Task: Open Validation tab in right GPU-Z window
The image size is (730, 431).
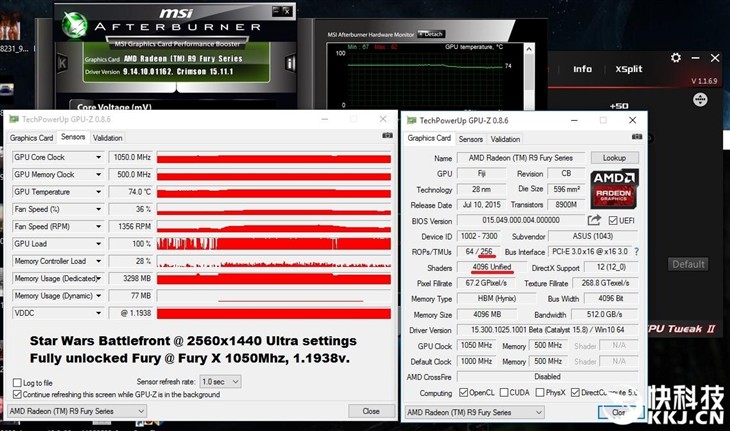Action: 505,139
